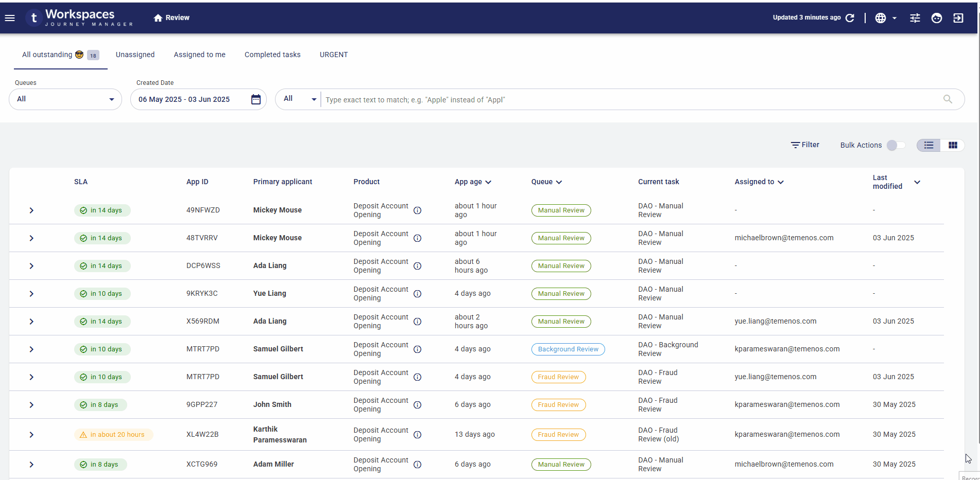Show product info for app 9KRYK3C
The width and height of the screenshot is (980, 480).
(x=418, y=294)
